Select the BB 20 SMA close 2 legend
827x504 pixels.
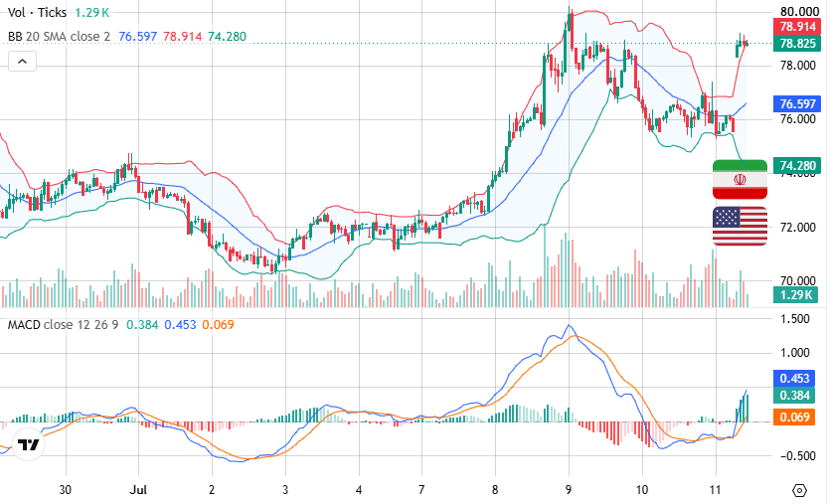(x=59, y=37)
